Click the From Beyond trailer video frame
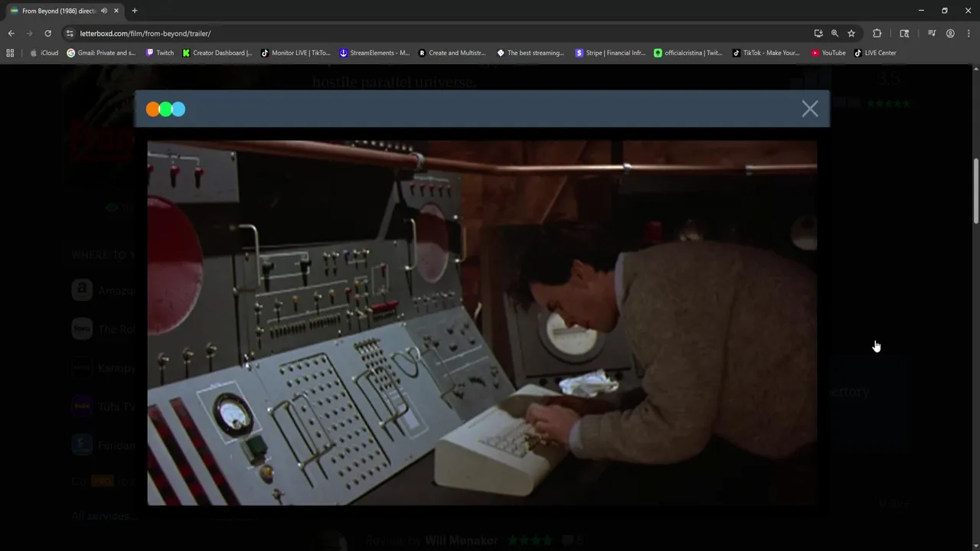 pos(482,322)
